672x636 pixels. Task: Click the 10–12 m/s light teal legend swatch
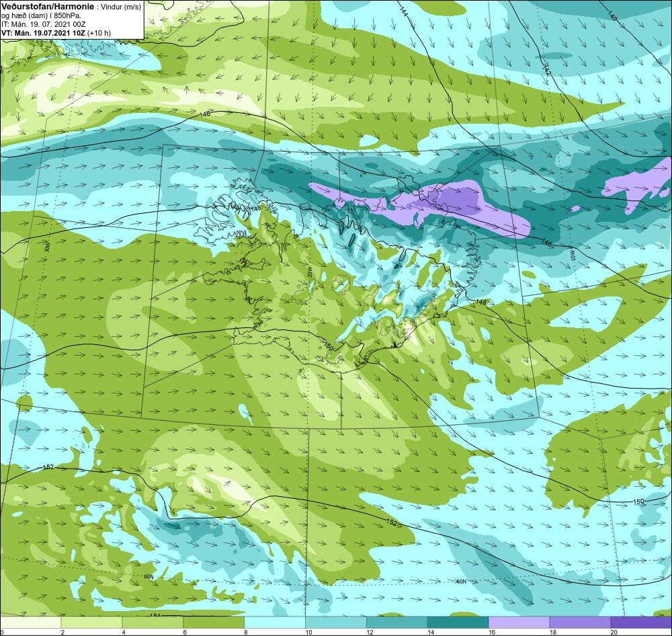(336, 622)
